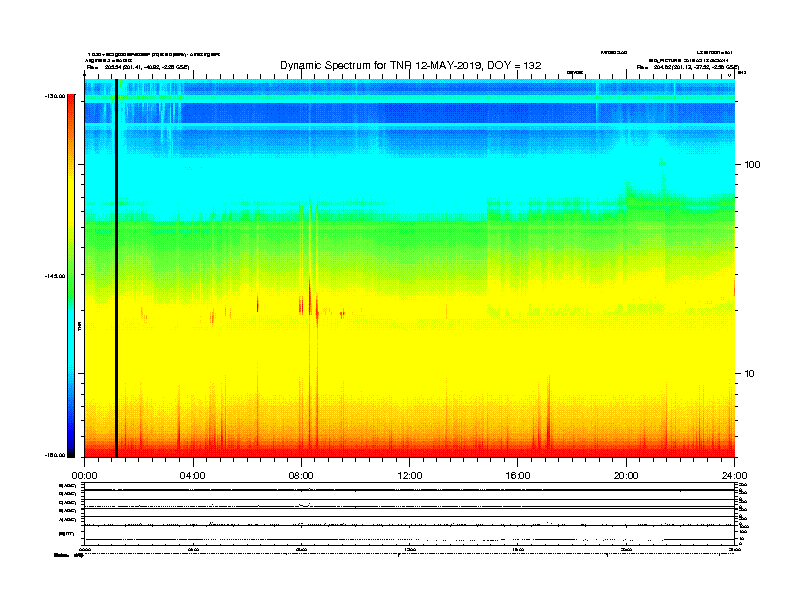Click the '00:00' time axis label
Screen dimensions: 792x612
tap(84, 476)
